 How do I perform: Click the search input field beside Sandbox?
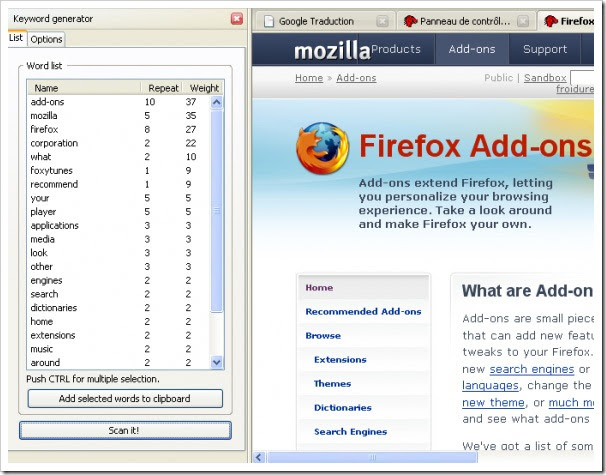(x=582, y=78)
